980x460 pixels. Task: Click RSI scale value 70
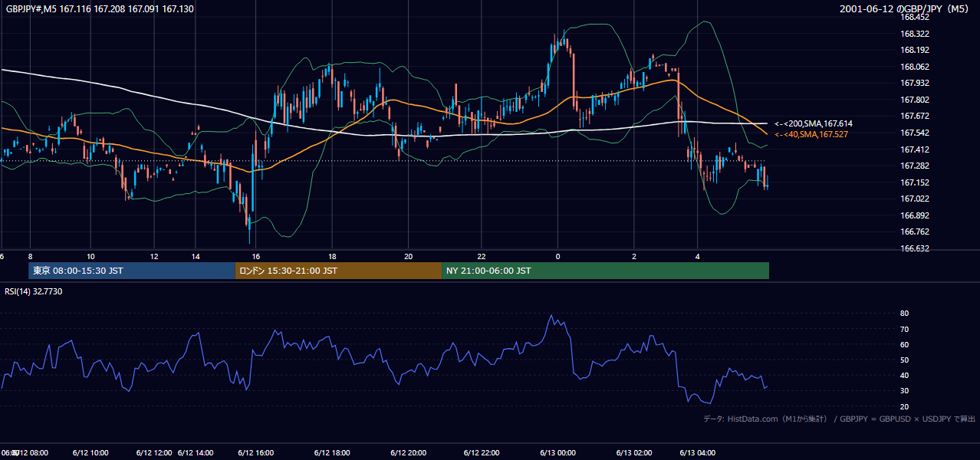click(x=904, y=329)
